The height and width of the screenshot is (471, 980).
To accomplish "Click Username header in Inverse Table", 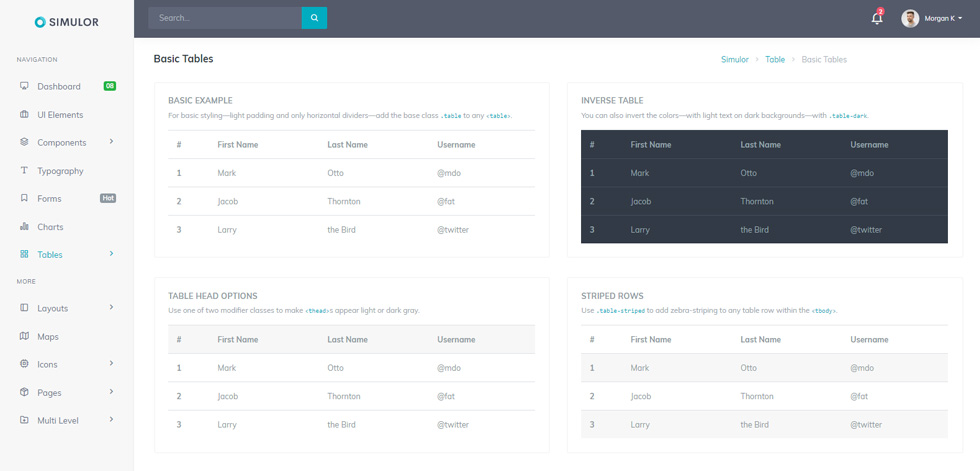I will click(869, 144).
